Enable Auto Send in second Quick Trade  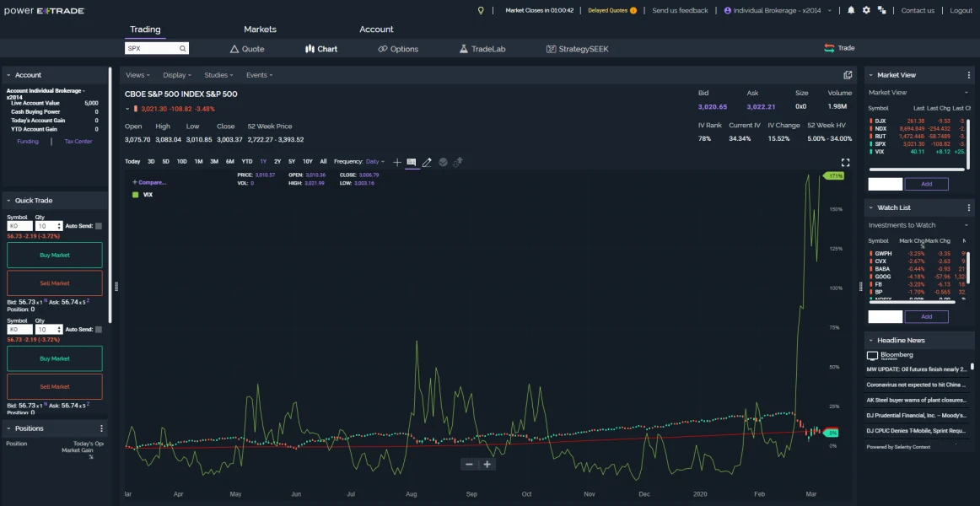(x=99, y=330)
